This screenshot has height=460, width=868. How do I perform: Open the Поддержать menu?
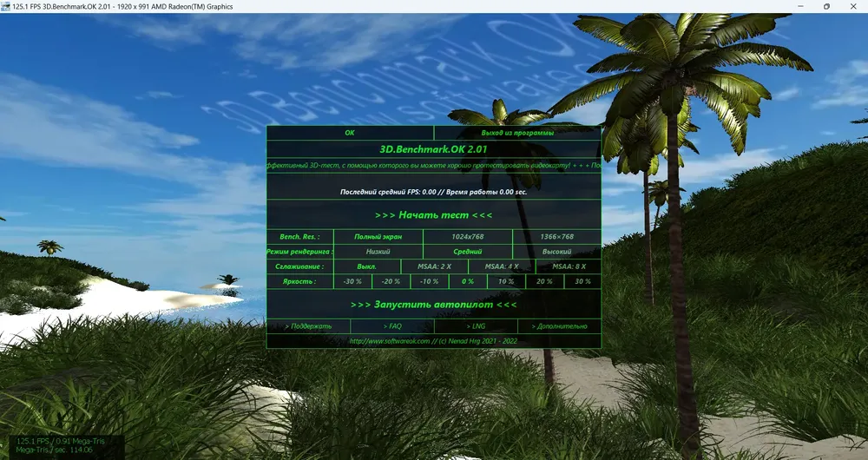pos(308,326)
